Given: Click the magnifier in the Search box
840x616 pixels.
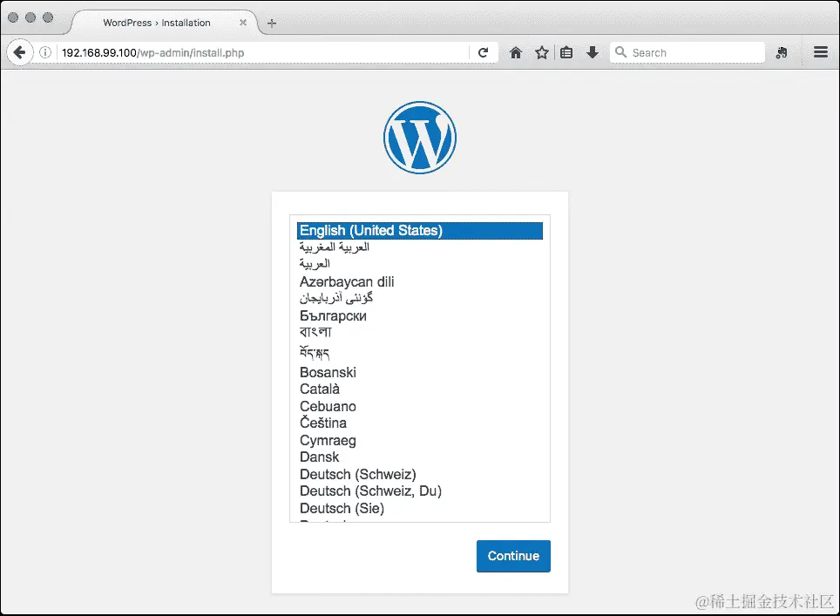Looking at the screenshot, I should coord(621,52).
